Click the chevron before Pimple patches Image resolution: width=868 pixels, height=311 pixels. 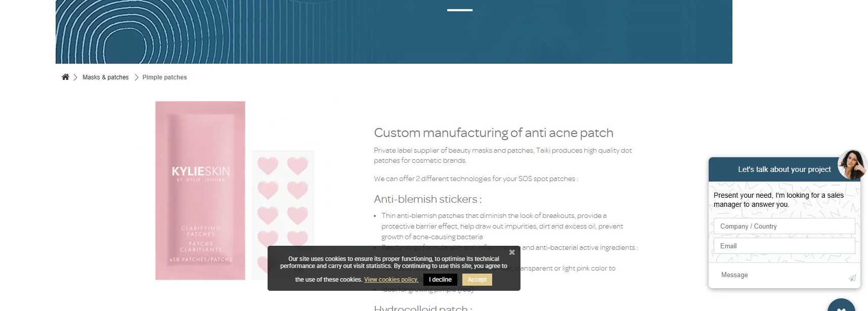point(136,77)
